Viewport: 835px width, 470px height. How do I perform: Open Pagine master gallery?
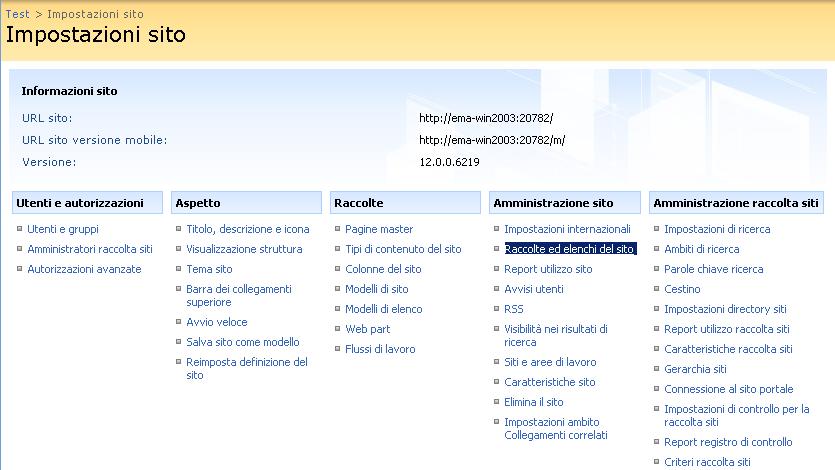(x=379, y=229)
